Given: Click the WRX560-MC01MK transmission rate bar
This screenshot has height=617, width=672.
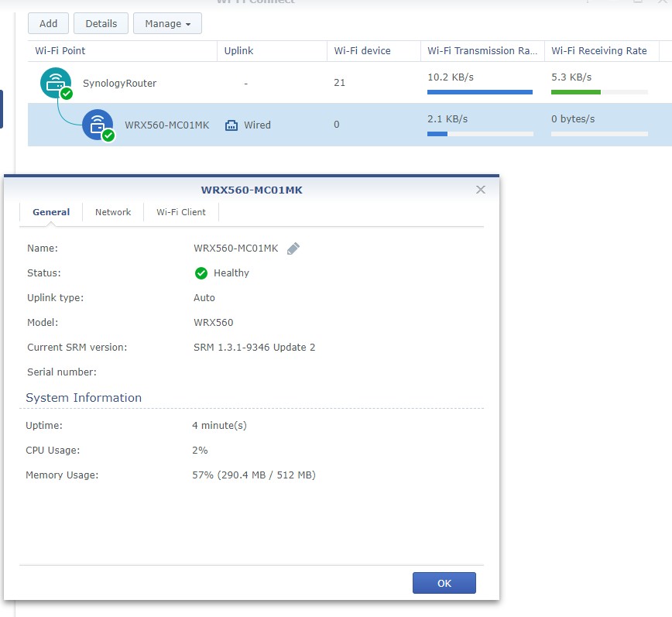Looking at the screenshot, I should tap(480, 134).
